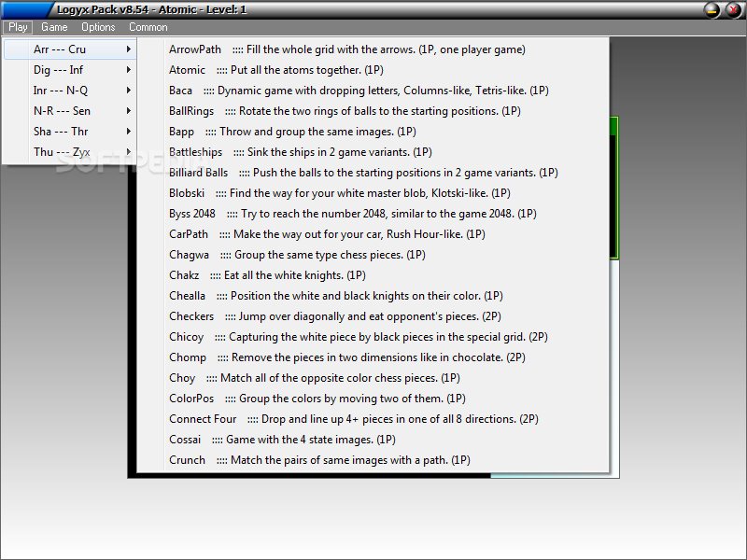
Task: Select the CarPath Rush Hour-like game
Action: point(373,234)
